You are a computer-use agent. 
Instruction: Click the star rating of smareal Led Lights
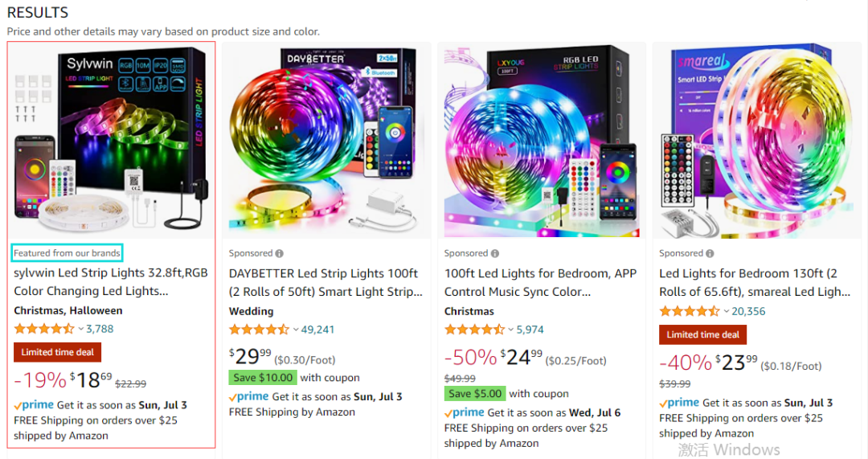pos(690,311)
